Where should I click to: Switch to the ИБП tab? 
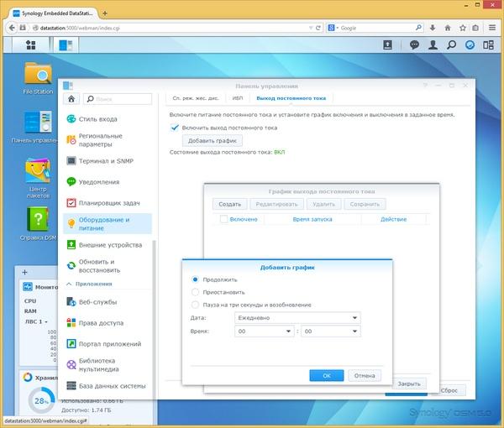pos(238,98)
